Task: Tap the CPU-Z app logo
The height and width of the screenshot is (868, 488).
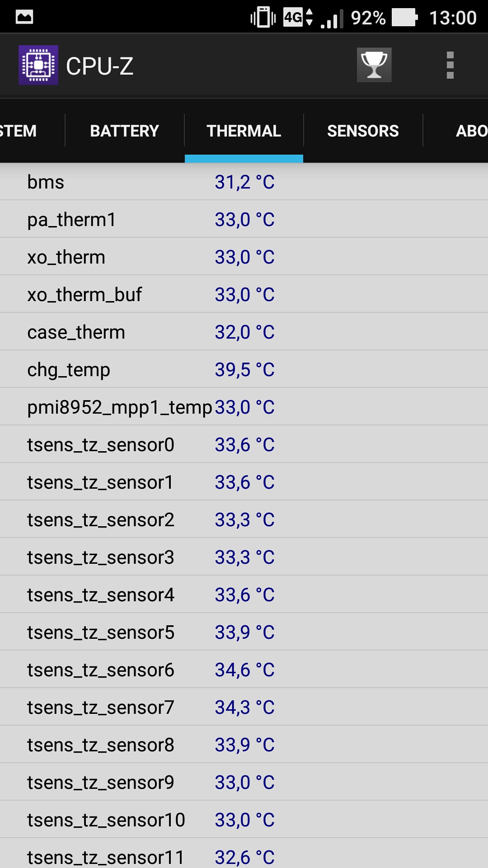Action: point(38,65)
